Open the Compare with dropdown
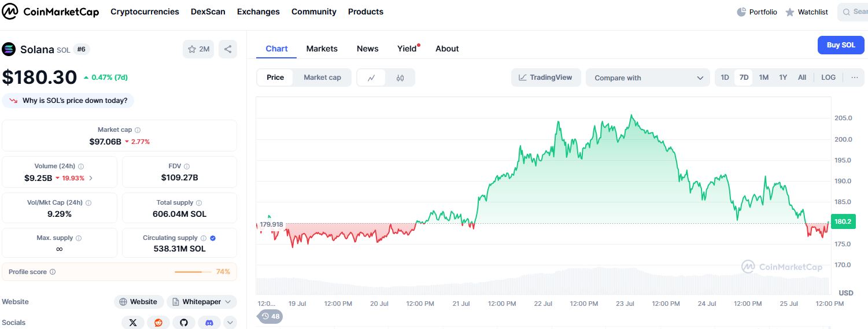Screen dimensions: 868x329 648,78
